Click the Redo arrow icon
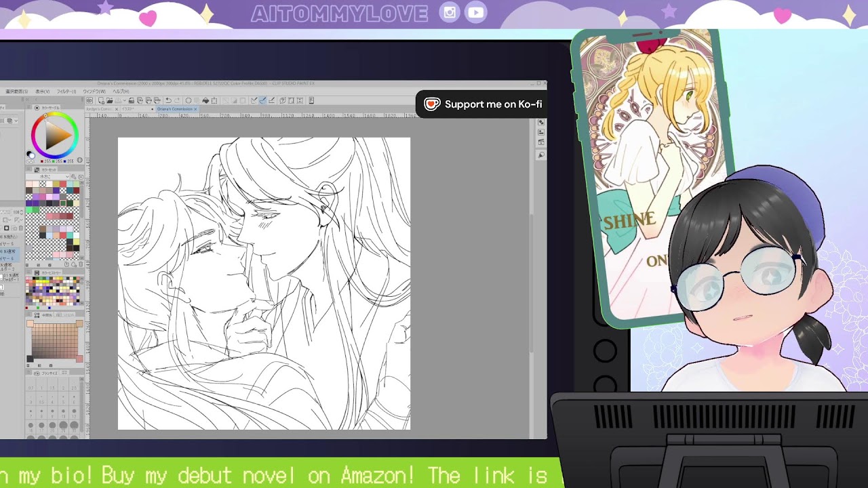 (178, 100)
